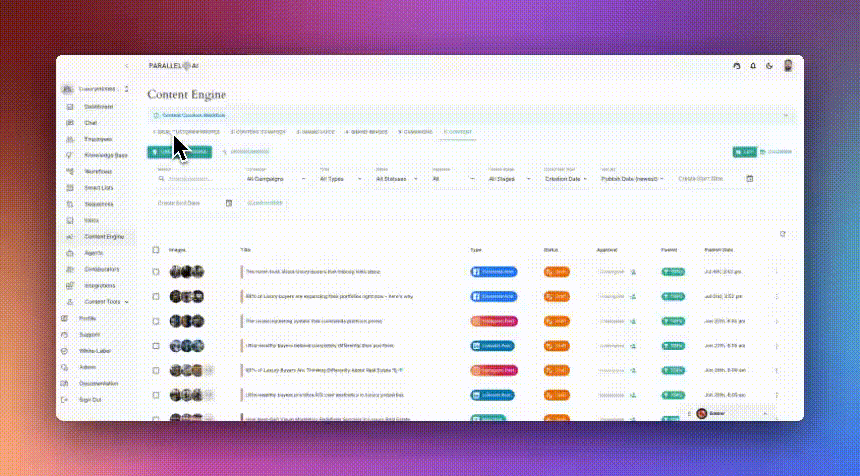The width and height of the screenshot is (860, 476).
Task: Click the Knowledge Base sidebar icon
Action: click(x=69, y=155)
